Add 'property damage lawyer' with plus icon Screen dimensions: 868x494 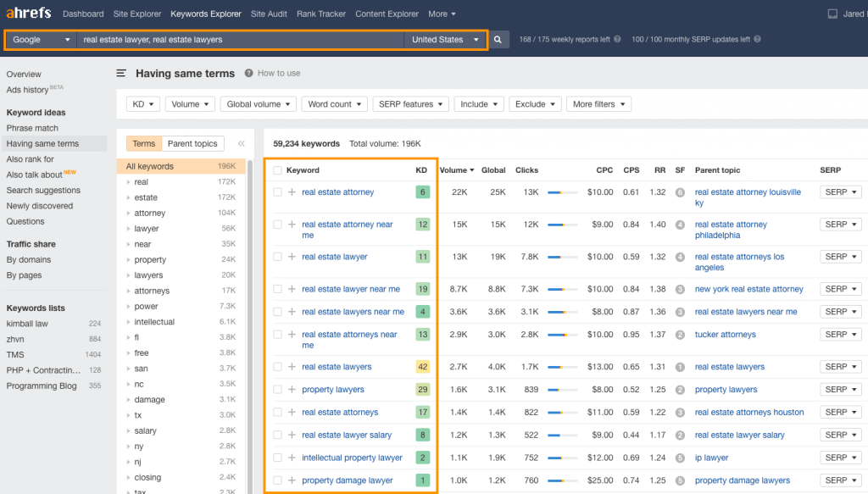click(292, 480)
